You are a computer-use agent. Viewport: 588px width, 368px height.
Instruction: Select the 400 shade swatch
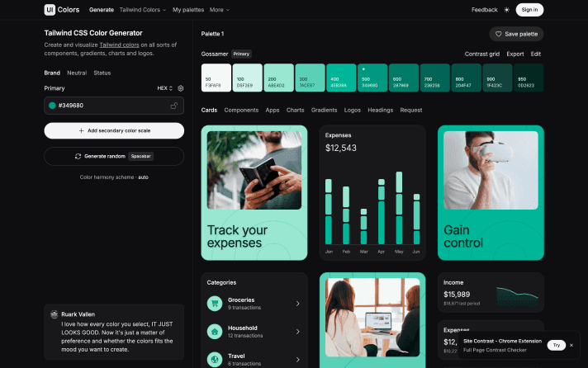[x=341, y=78]
